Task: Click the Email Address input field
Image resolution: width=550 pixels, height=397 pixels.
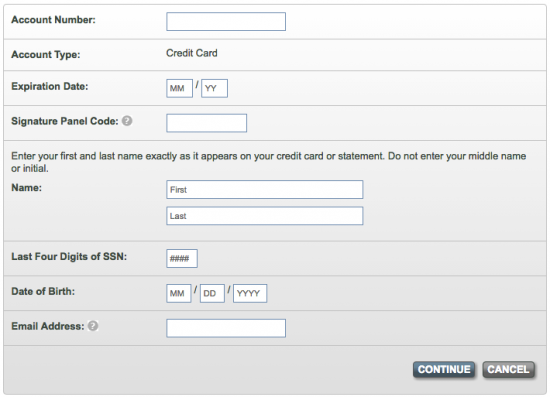Action: pyautogui.click(x=226, y=328)
